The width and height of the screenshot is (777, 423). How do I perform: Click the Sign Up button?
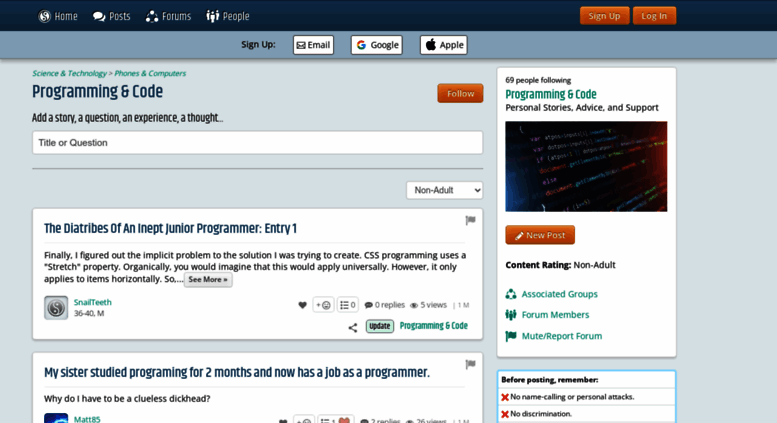[605, 16]
